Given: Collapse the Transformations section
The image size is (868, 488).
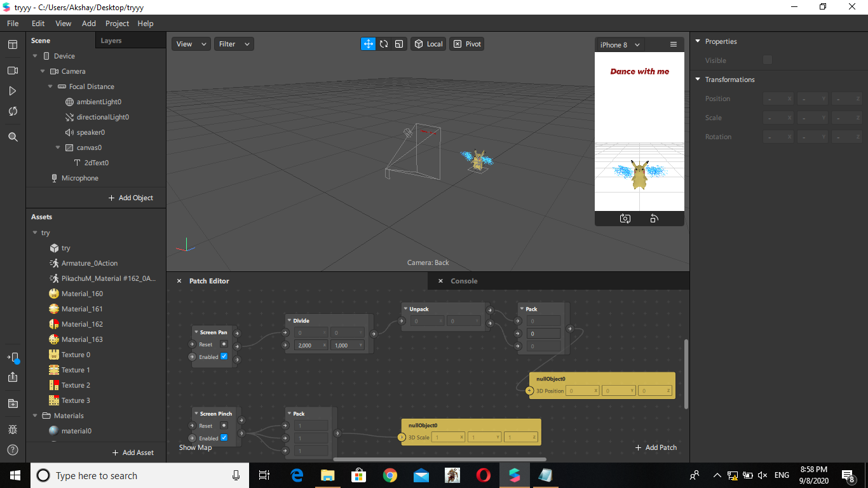Looking at the screenshot, I should [697, 79].
